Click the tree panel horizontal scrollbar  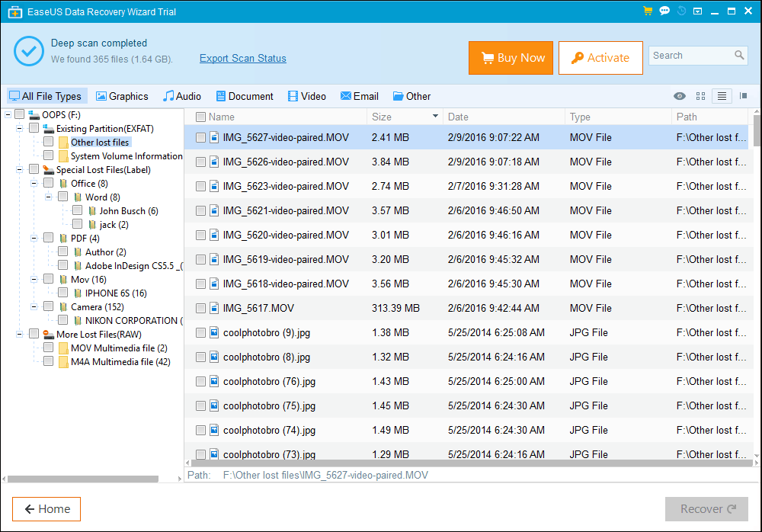[83, 479]
